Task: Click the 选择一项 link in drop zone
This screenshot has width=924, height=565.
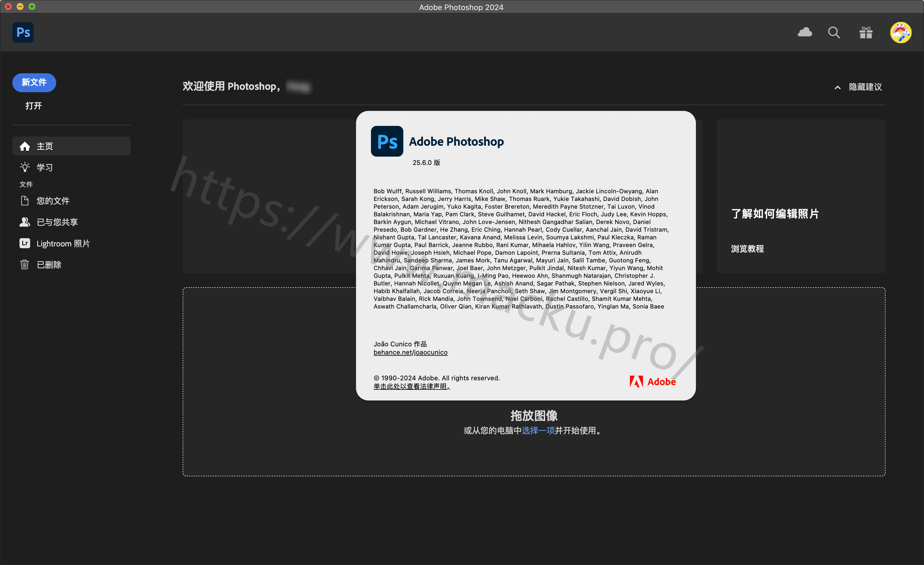Action: click(538, 431)
